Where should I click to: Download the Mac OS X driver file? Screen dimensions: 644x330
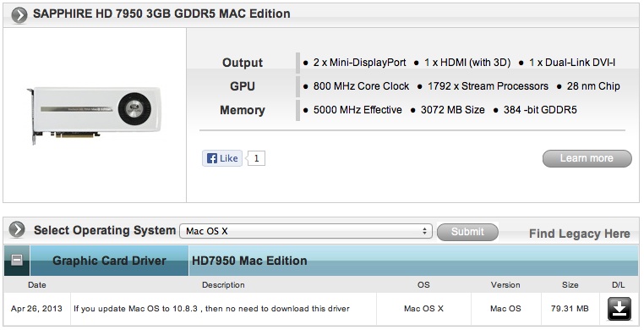[x=619, y=309]
